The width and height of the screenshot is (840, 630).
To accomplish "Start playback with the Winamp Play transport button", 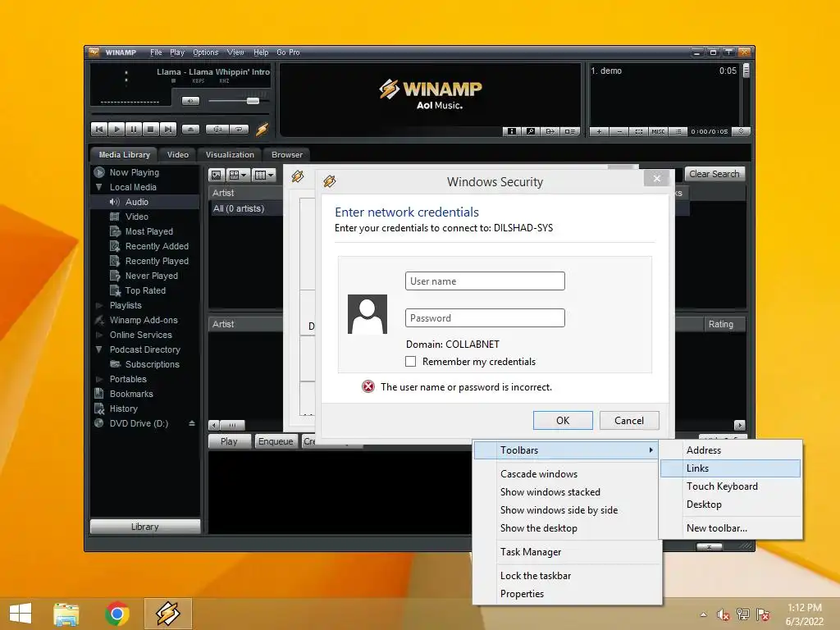I will click(x=116, y=129).
